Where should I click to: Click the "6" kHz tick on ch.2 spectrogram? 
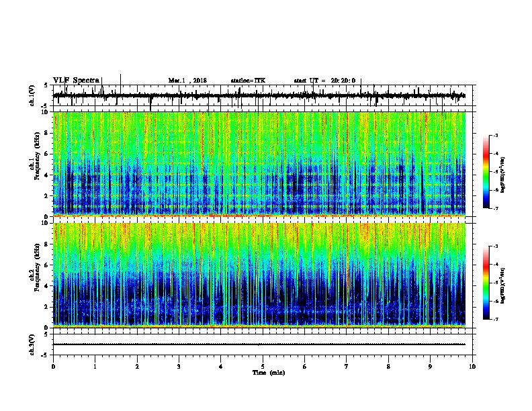47,265
